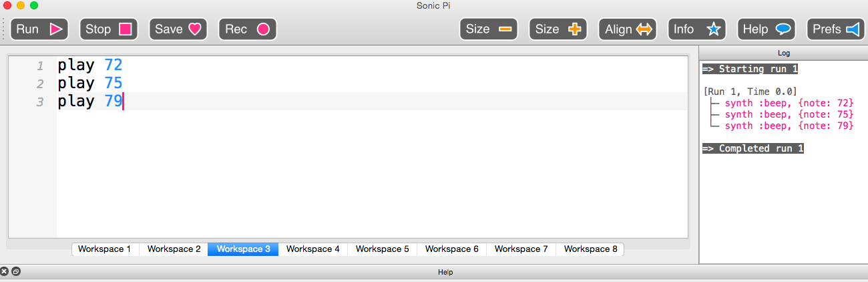Toggle the Prefs speaker panel
This screenshot has height=282, width=868.
pyautogui.click(x=836, y=29)
